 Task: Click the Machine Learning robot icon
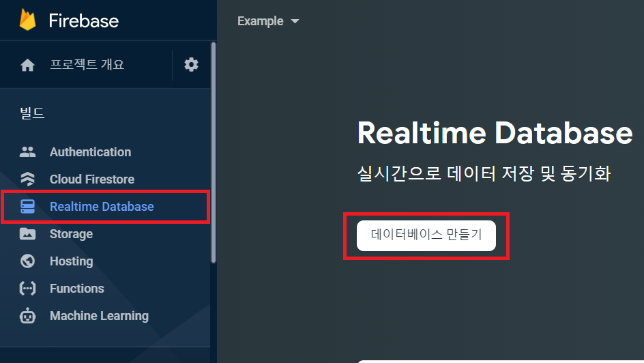tap(27, 315)
